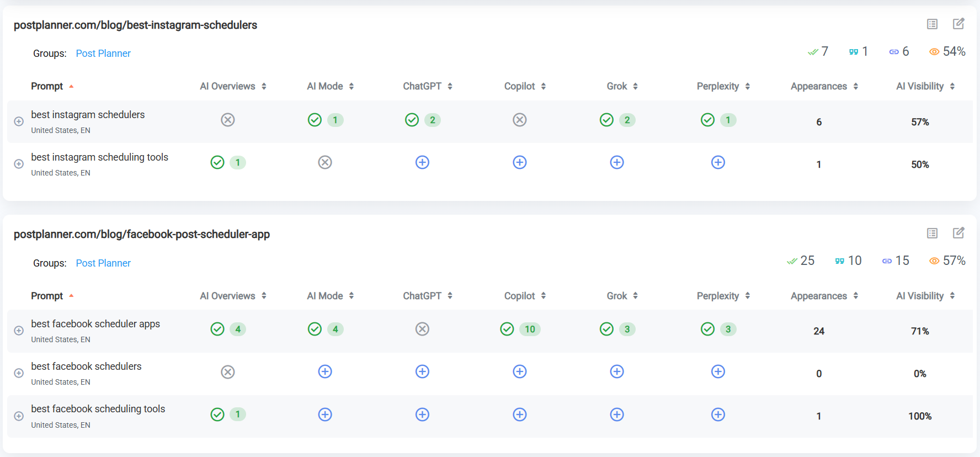Sort facebook-post-scheduler-app table by Grok
The width and height of the screenshot is (980, 457).
pyautogui.click(x=622, y=296)
